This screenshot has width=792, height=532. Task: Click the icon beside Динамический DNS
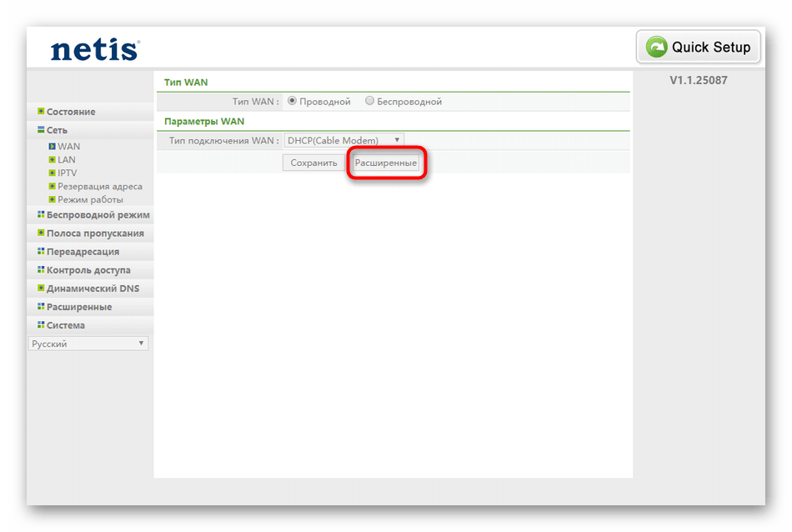click(41, 288)
